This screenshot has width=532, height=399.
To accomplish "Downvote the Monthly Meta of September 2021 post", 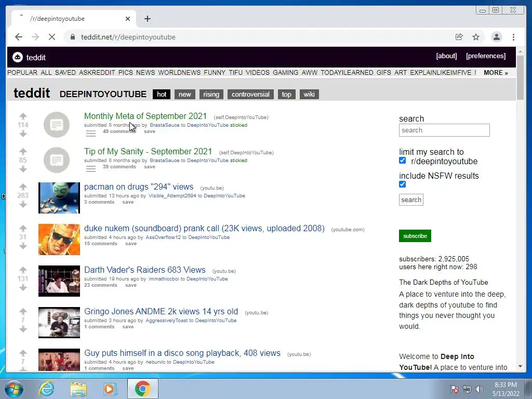I will pos(23,134).
